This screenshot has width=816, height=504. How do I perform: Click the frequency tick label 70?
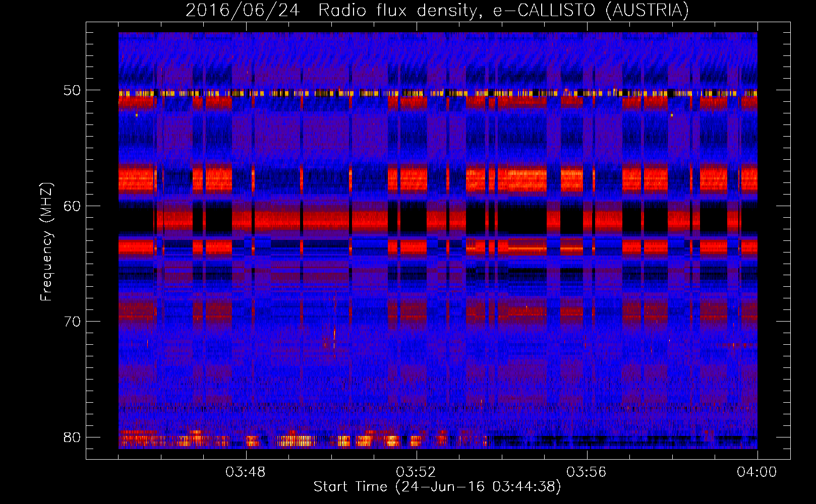click(72, 322)
